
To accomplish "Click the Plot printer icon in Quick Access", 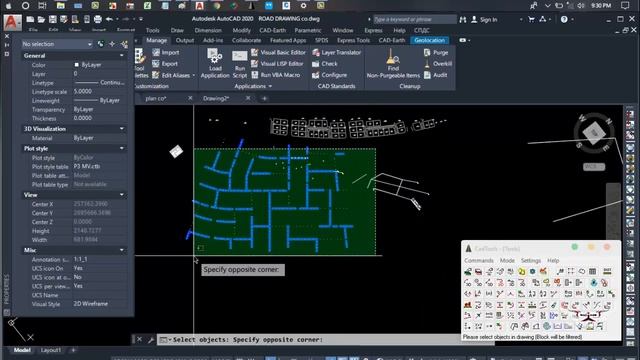I will (x=98, y=19).
